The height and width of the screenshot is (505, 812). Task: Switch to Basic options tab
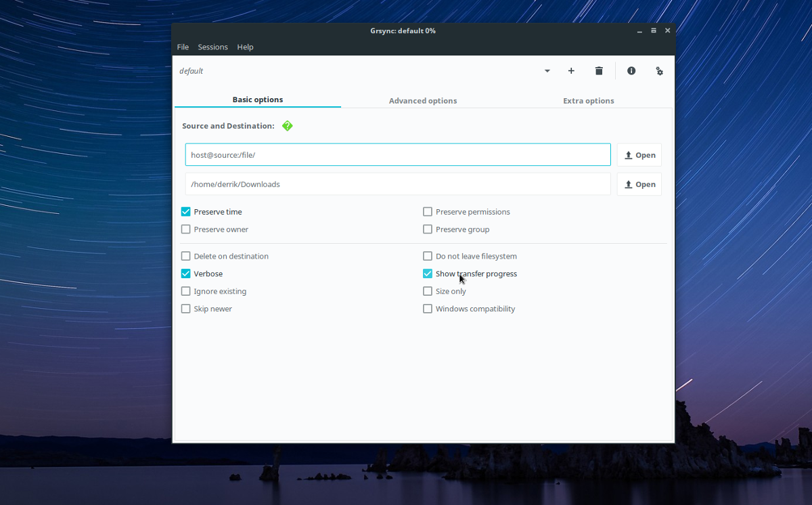pyautogui.click(x=258, y=100)
